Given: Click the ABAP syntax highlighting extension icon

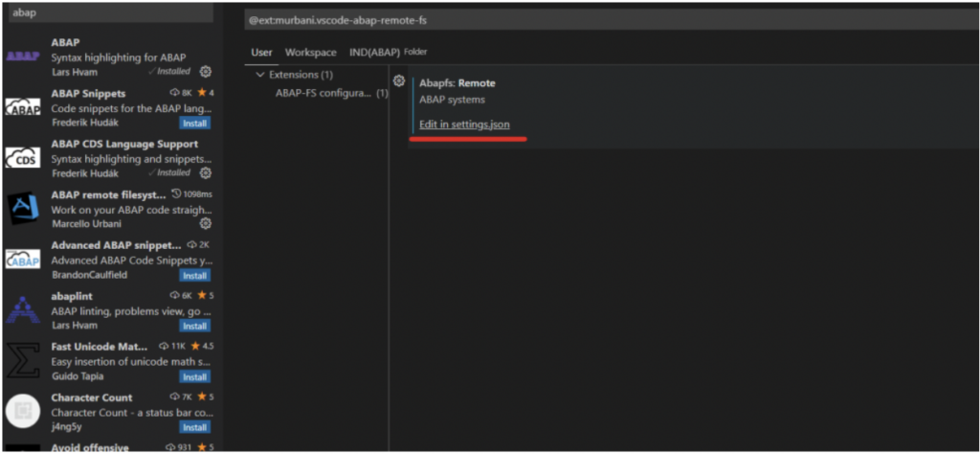Looking at the screenshot, I should (x=23, y=57).
